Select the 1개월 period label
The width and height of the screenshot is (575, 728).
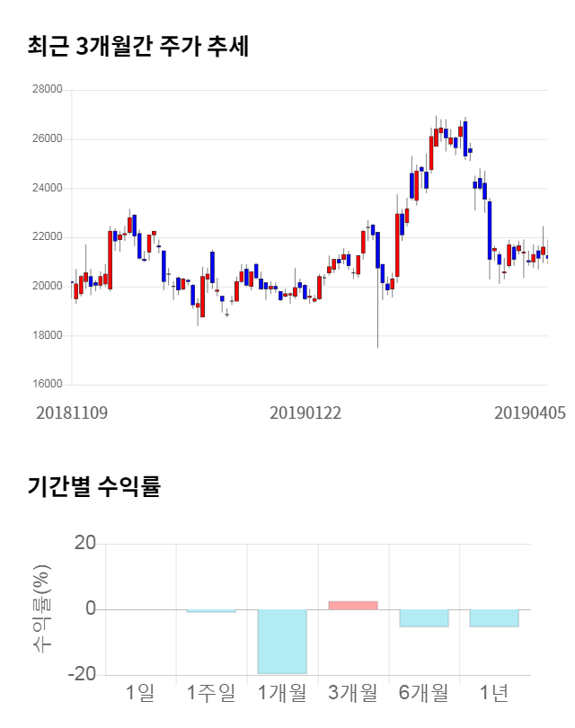282,692
